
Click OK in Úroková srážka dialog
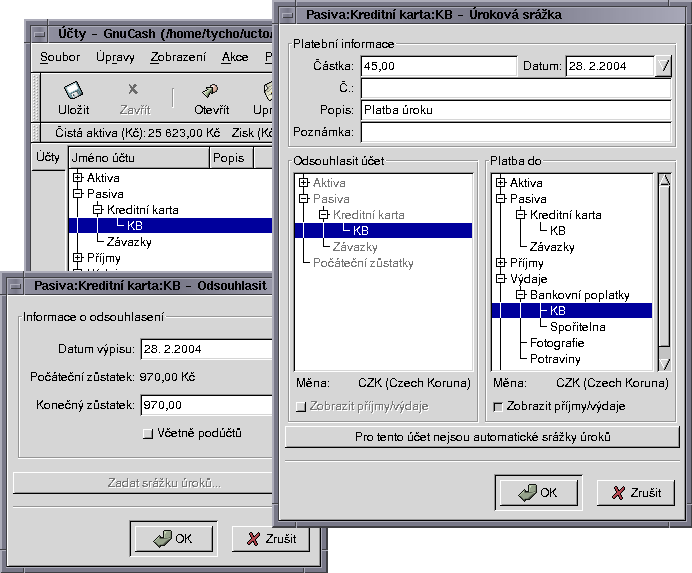(538, 492)
